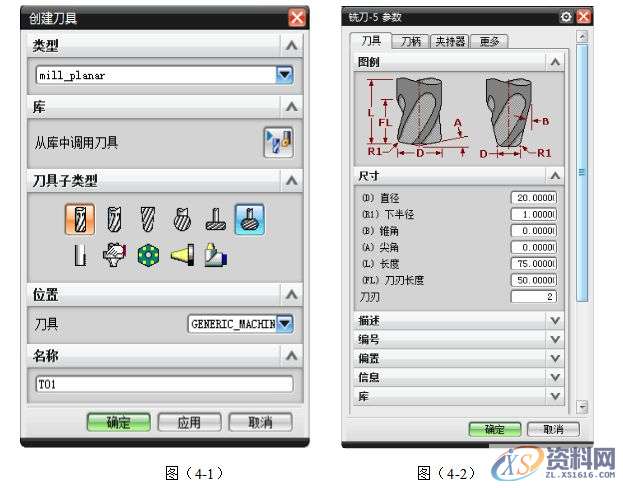
Task: Switch to the 更多 tab
Action: [x=489, y=41]
